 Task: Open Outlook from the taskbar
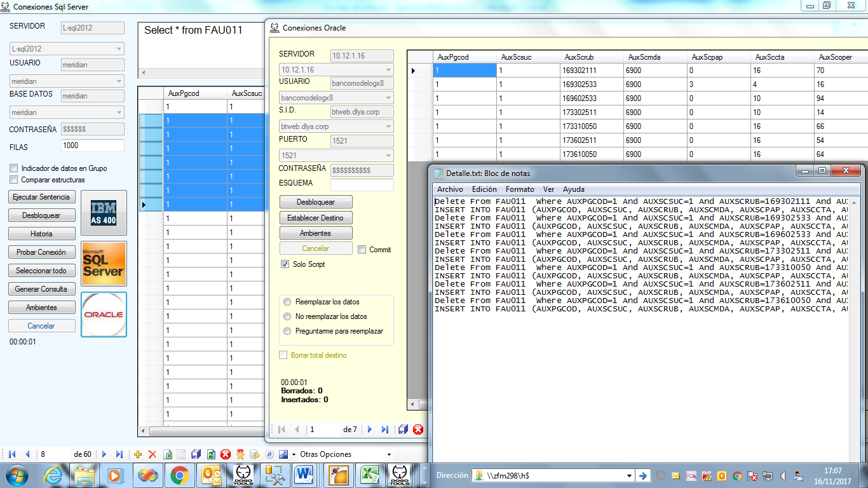click(x=211, y=475)
